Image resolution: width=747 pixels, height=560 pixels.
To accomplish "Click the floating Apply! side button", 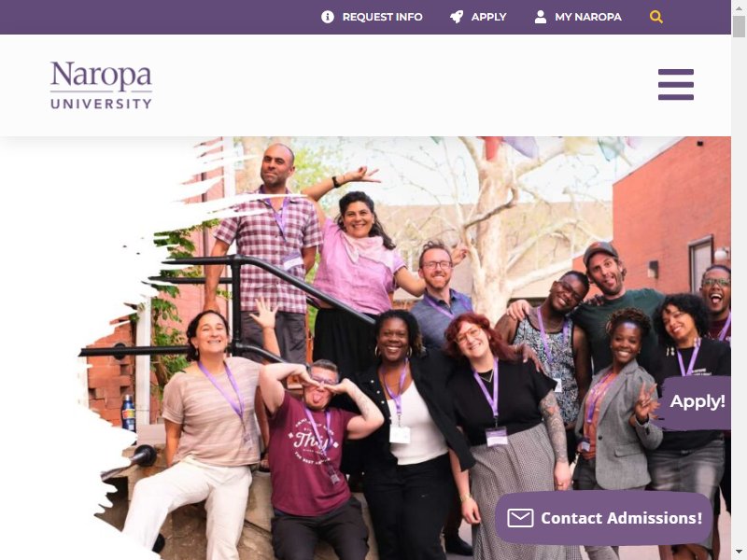I will click(696, 402).
